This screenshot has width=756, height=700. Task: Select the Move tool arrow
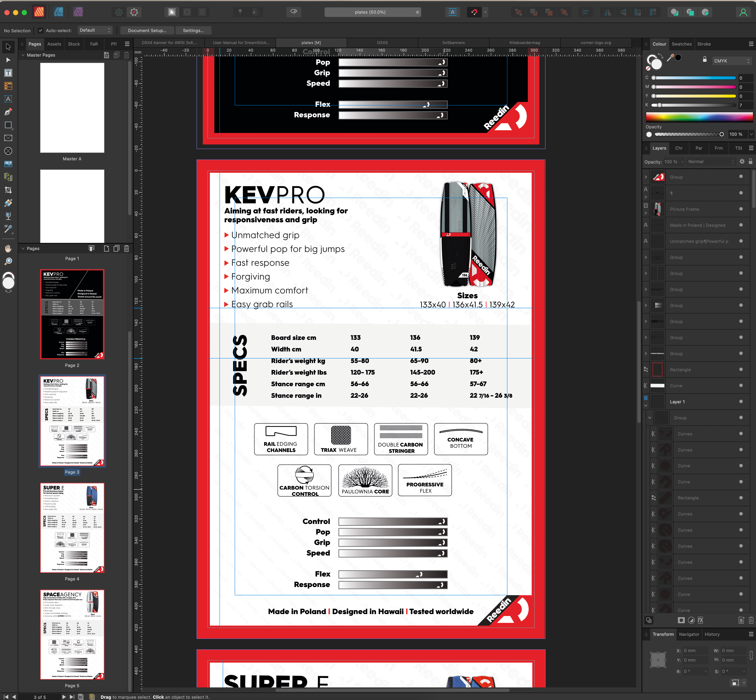[x=8, y=47]
